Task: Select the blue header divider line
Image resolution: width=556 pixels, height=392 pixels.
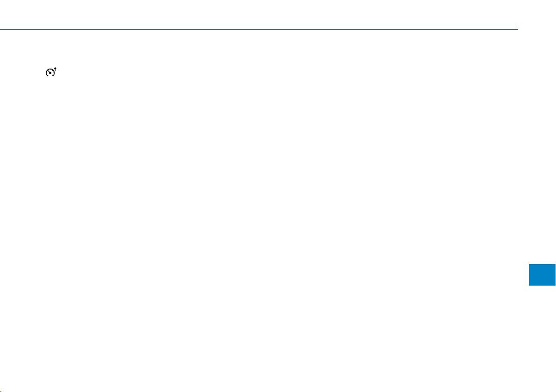Action: [259, 29]
